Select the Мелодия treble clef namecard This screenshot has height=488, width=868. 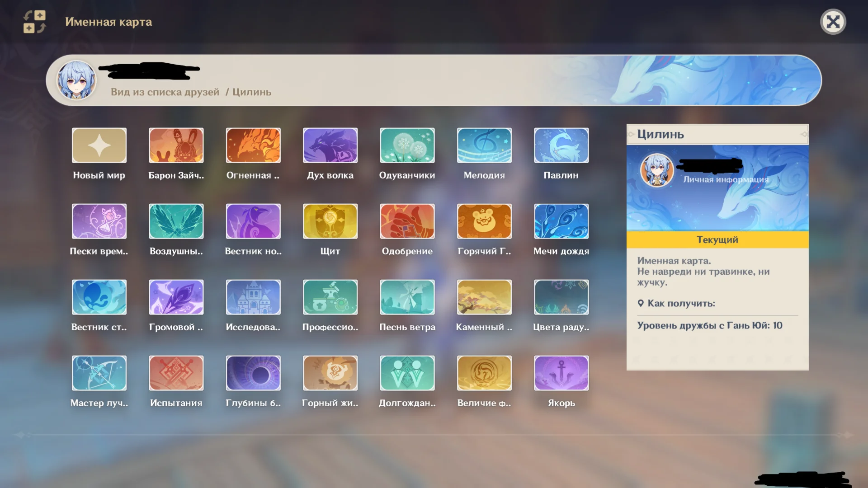click(x=484, y=145)
